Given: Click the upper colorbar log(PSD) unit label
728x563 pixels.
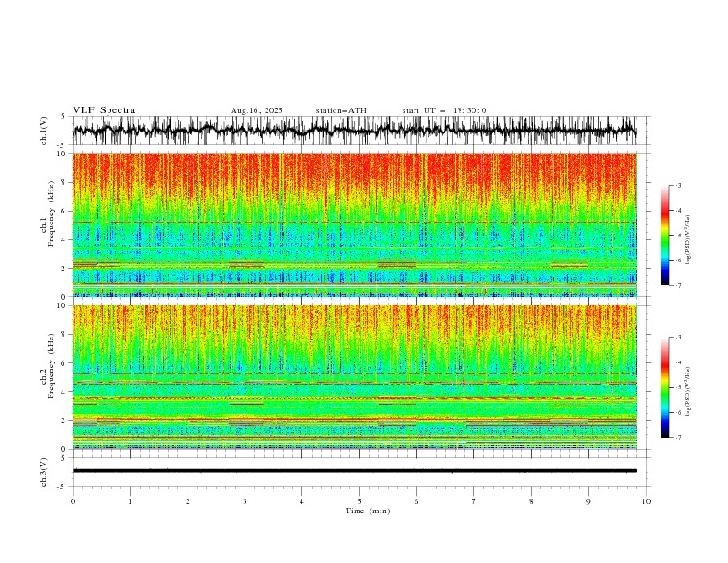Looking at the screenshot, I should pyautogui.click(x=688, y=240).
